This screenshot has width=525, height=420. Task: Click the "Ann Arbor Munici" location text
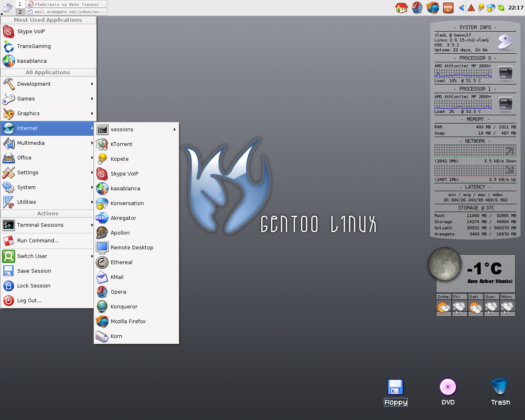[490, 281]
